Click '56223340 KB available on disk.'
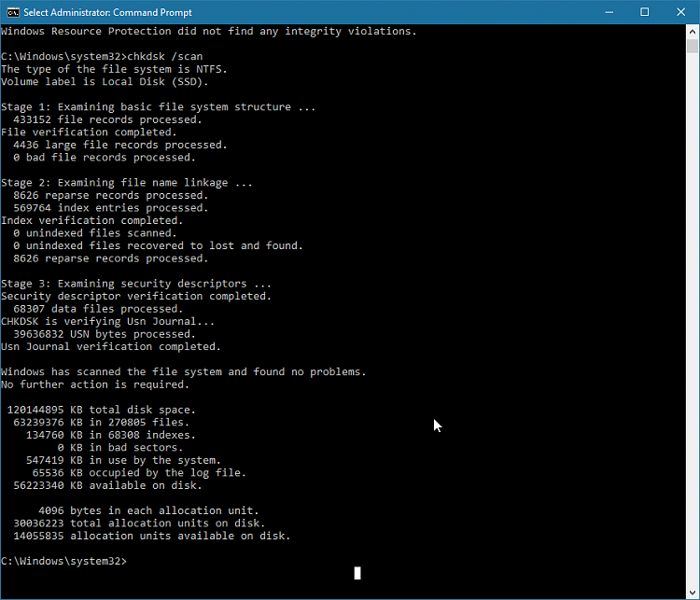 tap(107, 485)
